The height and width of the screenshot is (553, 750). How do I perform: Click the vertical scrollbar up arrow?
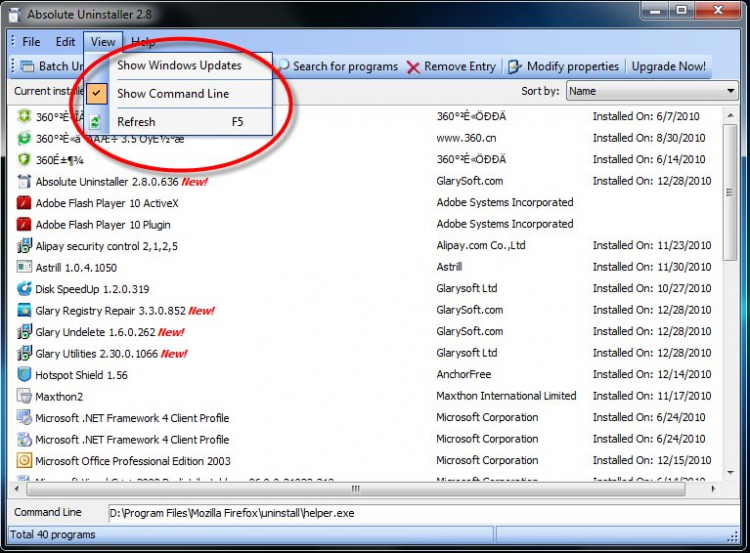[x=730, y=115]
